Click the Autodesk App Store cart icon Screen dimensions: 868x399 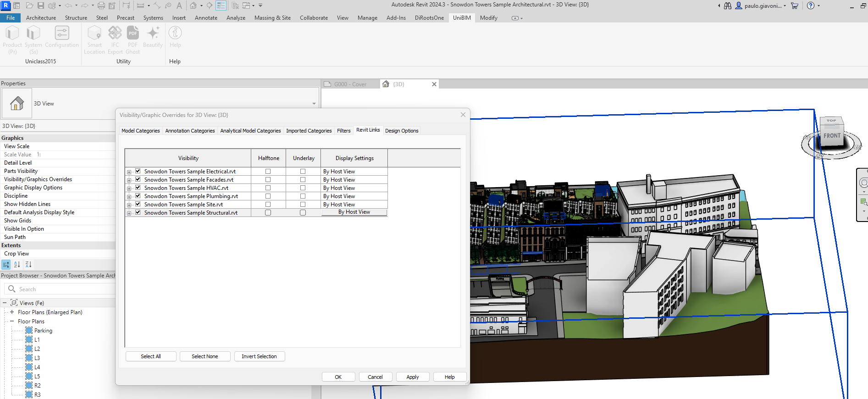point(795,6)
